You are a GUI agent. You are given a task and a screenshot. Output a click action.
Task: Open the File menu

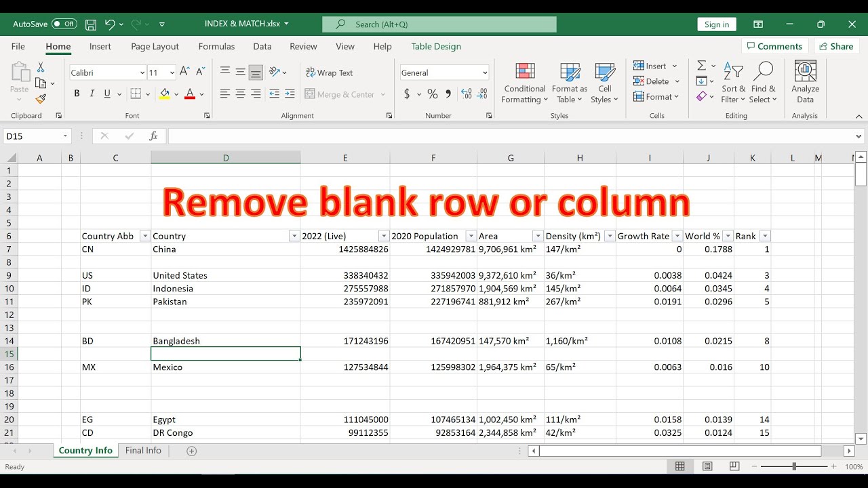18,46
